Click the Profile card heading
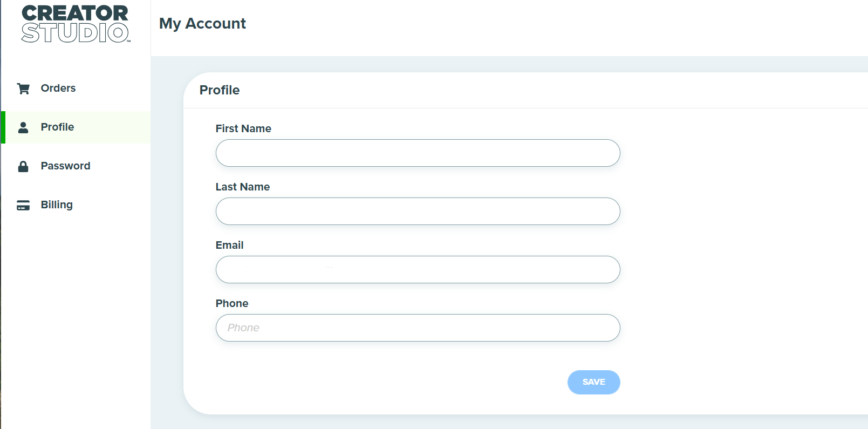The width and height of the screenshot is (868, 429). 220,90
